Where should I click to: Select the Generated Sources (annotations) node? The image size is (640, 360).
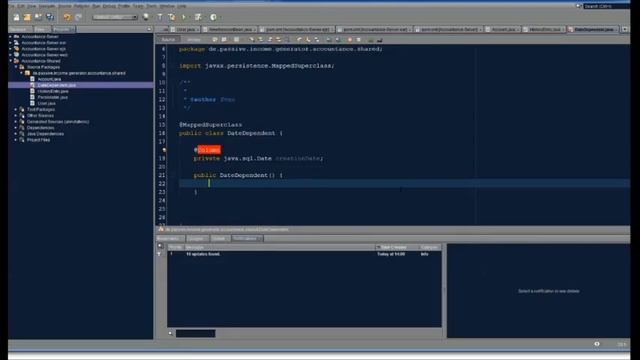click(x=58, y=122)
